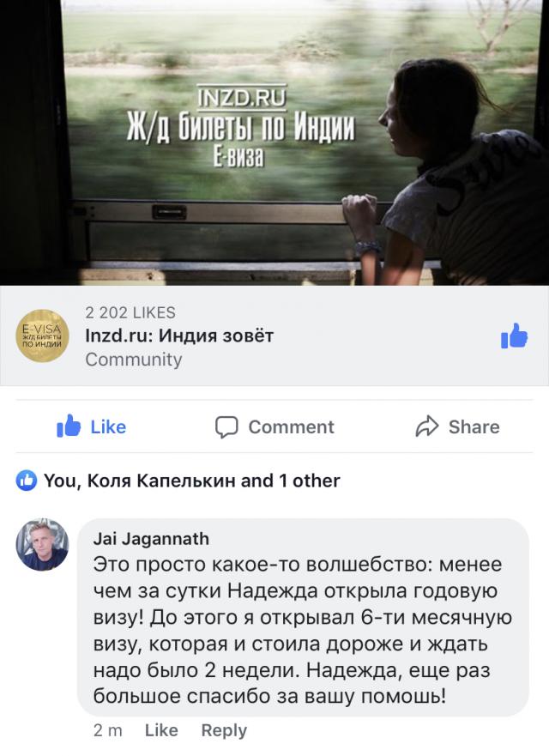Click the 2 202 LIKES count
The image size is (549, 756).
(x=130, y=312)
